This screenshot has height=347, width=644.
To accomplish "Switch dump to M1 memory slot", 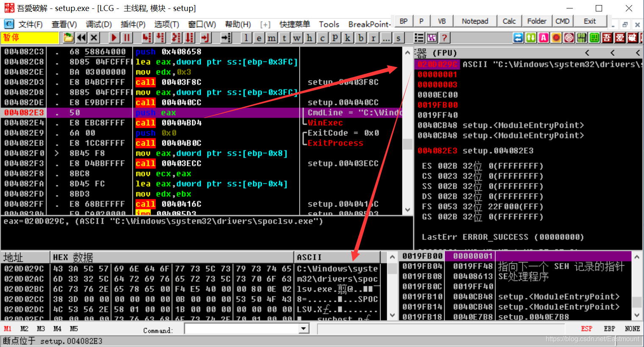I will pos(8,329).
